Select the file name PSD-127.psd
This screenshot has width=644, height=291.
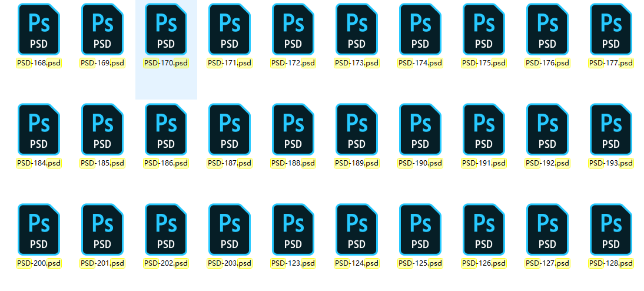547,263
